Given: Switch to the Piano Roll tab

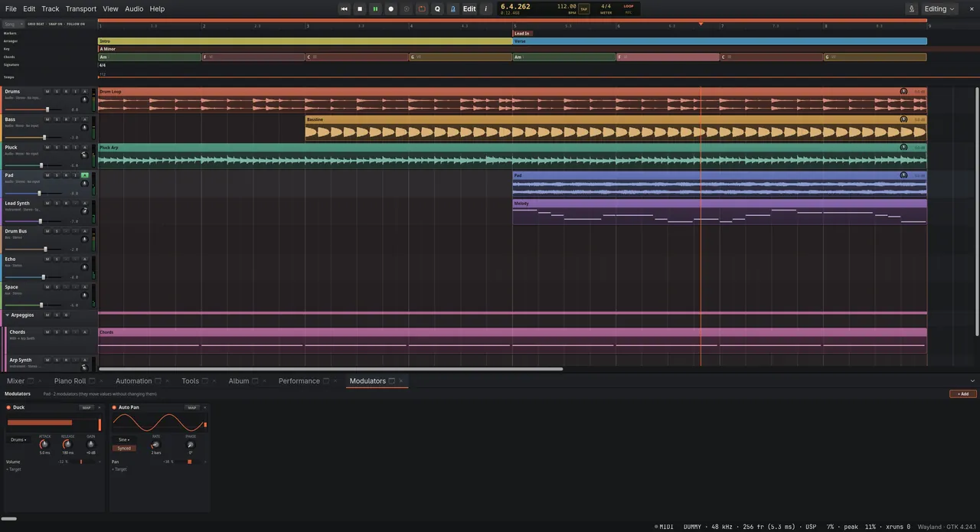Looking at the screenshot, I should (70, 380).
